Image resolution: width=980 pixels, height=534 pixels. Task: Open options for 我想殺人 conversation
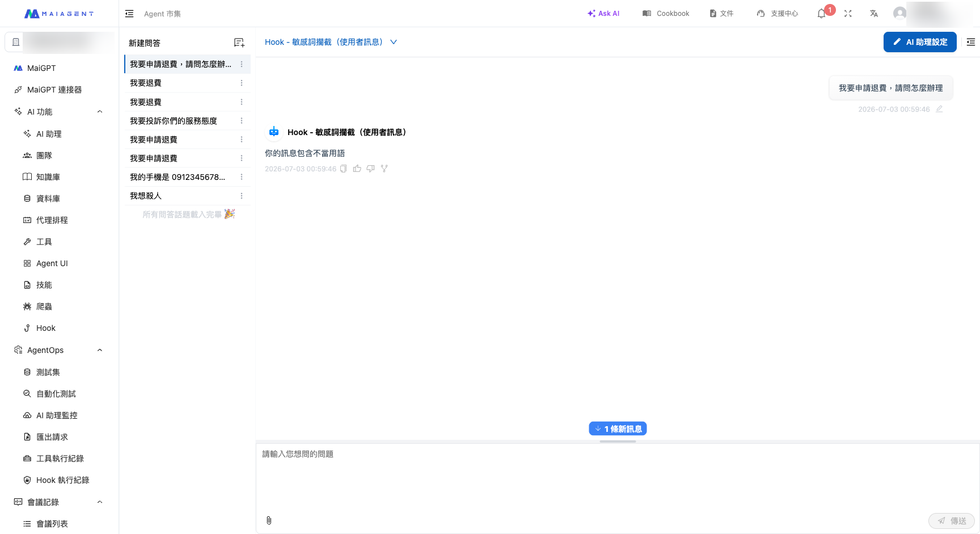pyautogui.click(x=242, y=196)
